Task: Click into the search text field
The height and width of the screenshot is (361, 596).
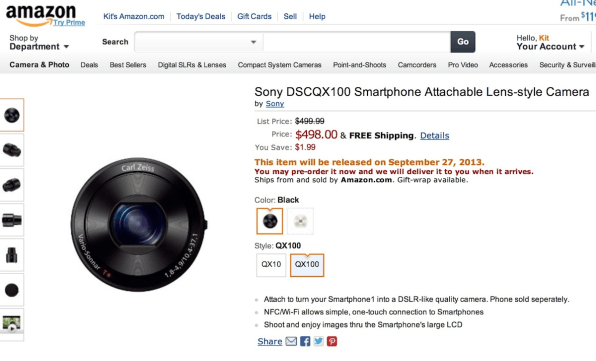Action: click(357, 42)
